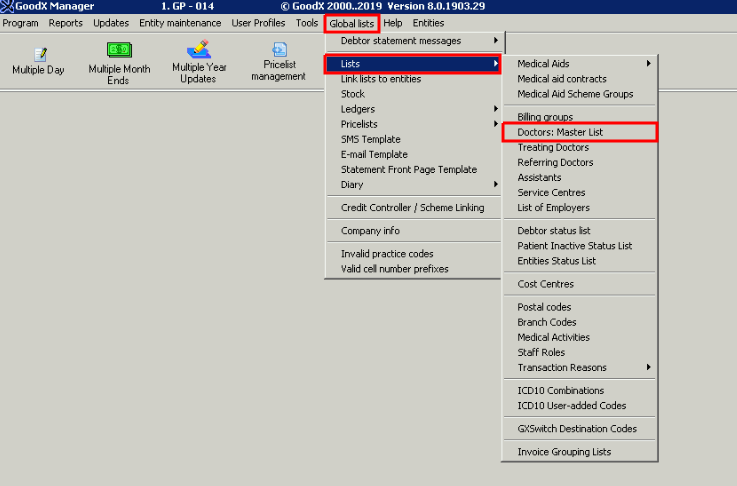
Task: Select the Stock menu entry
Action: 414,94
